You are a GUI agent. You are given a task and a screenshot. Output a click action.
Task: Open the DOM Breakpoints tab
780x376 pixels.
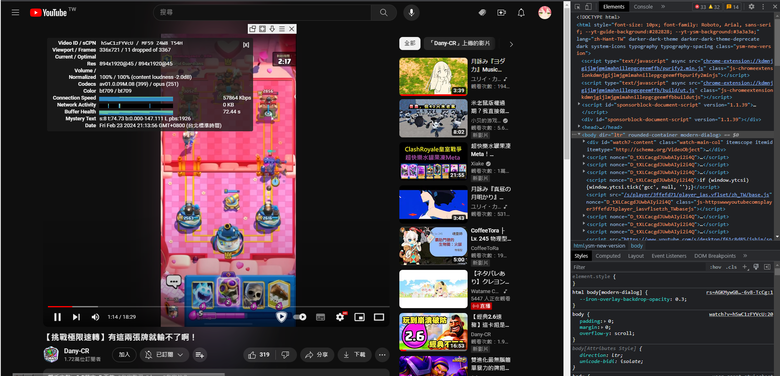[x=715, y=256]
